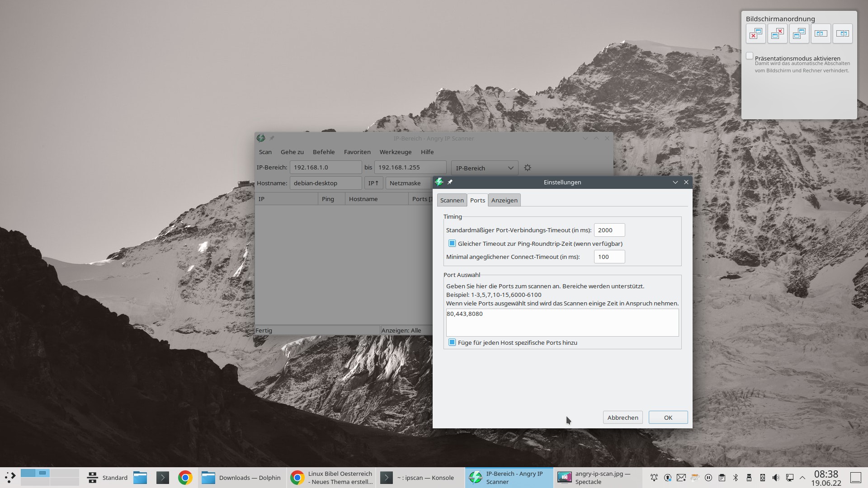
Task: Open the KDE Connect phone tray icon
Action: click(x=763, y=478)
